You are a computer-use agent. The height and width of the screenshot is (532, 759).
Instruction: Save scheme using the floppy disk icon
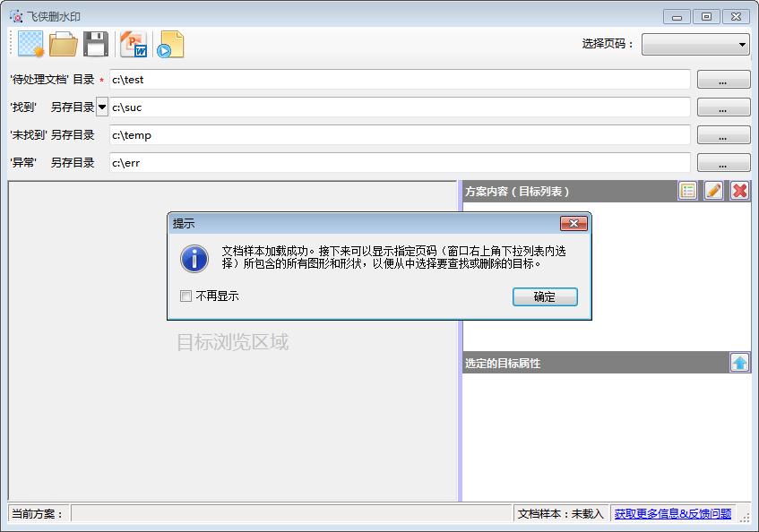[96, 44]
